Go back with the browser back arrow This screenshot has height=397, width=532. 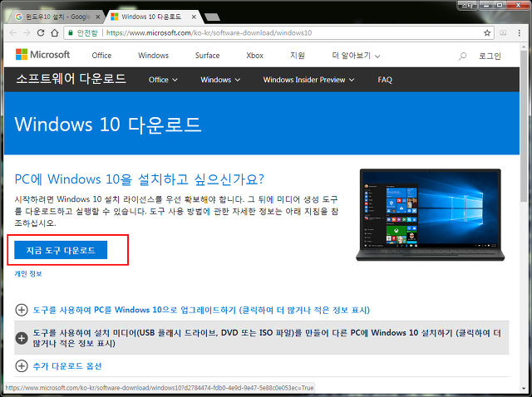point(13,33)
